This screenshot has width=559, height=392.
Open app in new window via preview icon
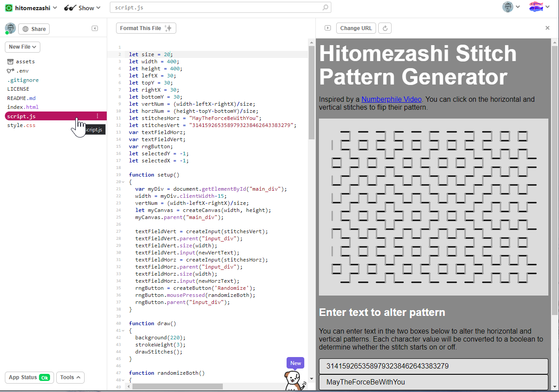(x=327, y=28)
